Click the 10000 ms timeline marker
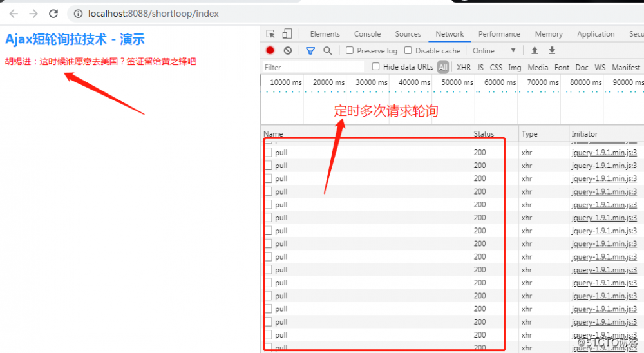The height and width of the screenshot is (353, 644). coord(285,82)
